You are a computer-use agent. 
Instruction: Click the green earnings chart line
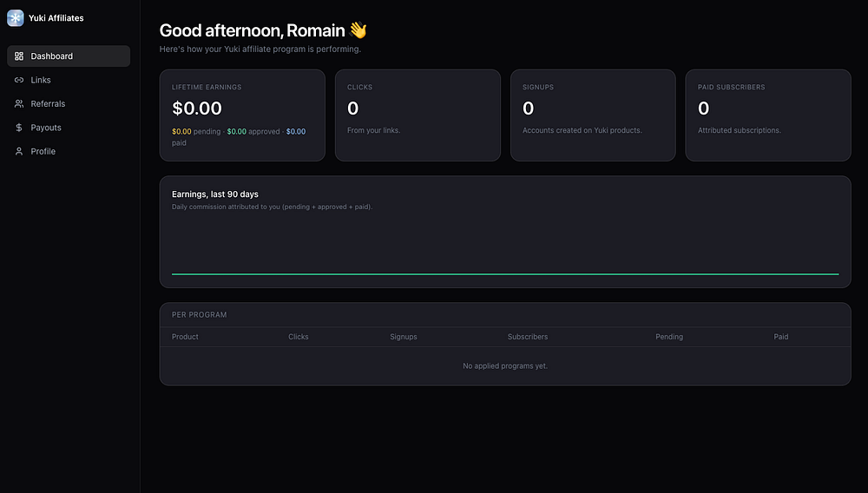click(x=505, y=274)
